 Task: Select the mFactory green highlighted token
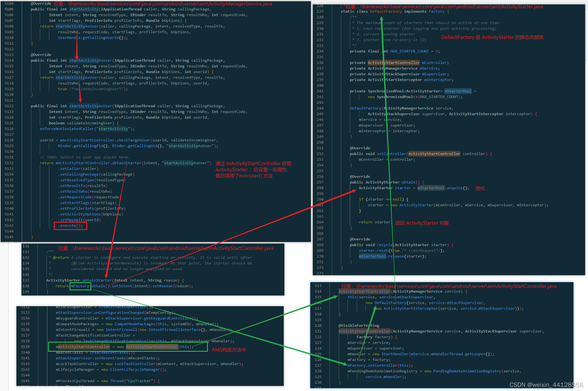80,286
